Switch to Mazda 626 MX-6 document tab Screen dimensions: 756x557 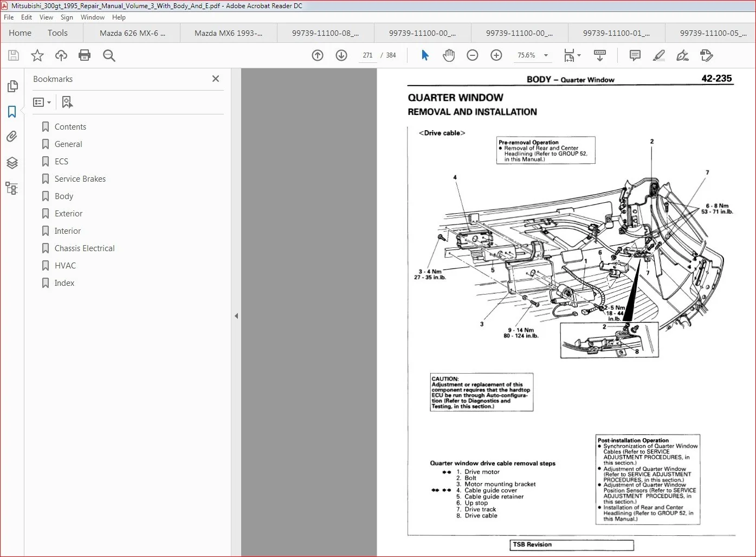coord(132,33)
